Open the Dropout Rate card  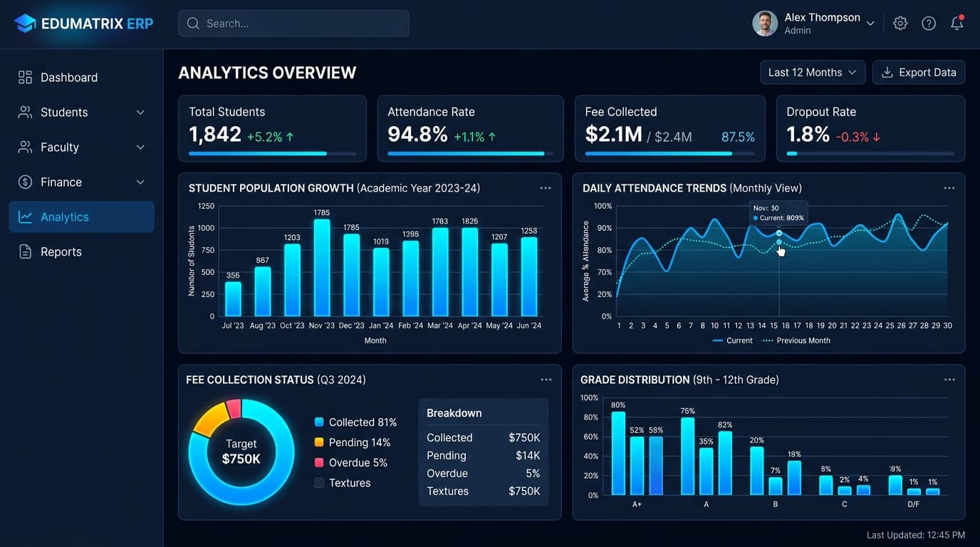pyautogui.click(x=870, y=128)
